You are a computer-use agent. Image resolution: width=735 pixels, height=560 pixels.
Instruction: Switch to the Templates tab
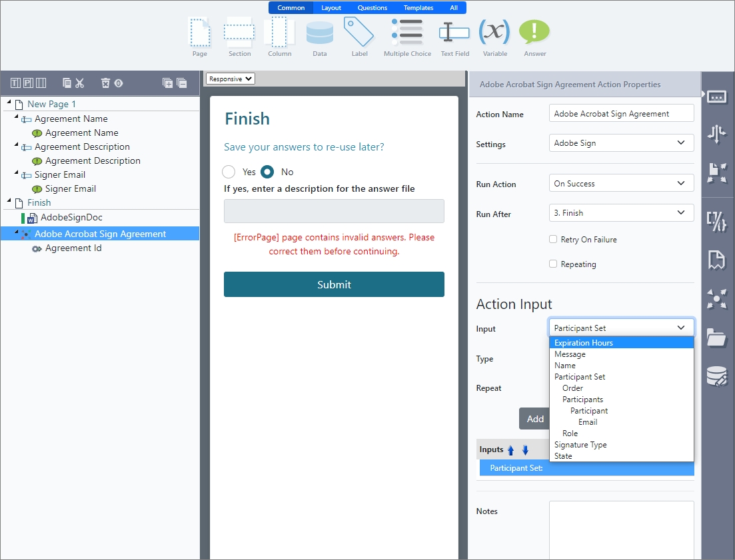[418, 7]
